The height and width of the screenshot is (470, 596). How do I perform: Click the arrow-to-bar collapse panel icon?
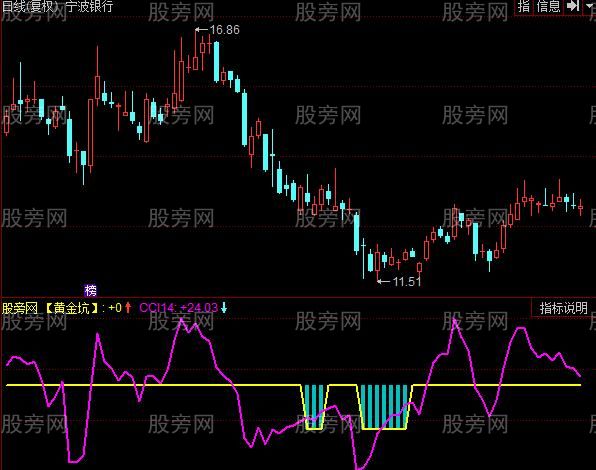(573, 6)
